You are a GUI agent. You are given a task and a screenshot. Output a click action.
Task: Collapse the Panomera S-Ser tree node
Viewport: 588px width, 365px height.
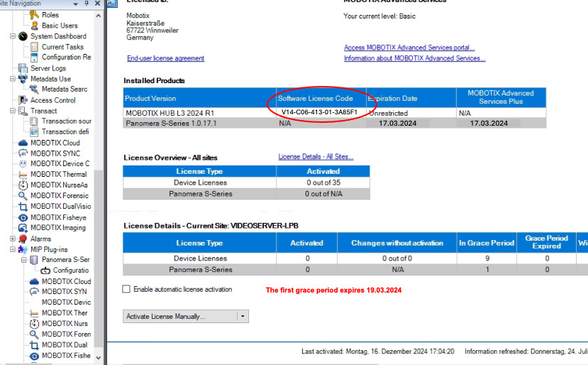[x=24, y=260]
